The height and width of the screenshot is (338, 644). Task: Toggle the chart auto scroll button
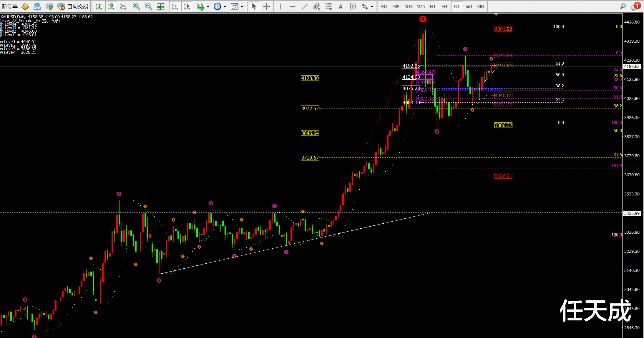175,6
